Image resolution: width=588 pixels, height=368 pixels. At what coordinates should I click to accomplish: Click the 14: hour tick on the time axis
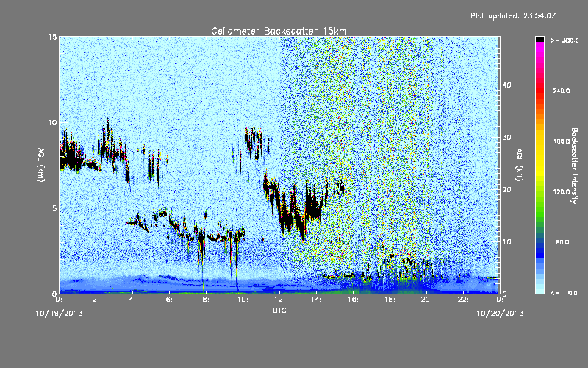click(x=316, y=300)
